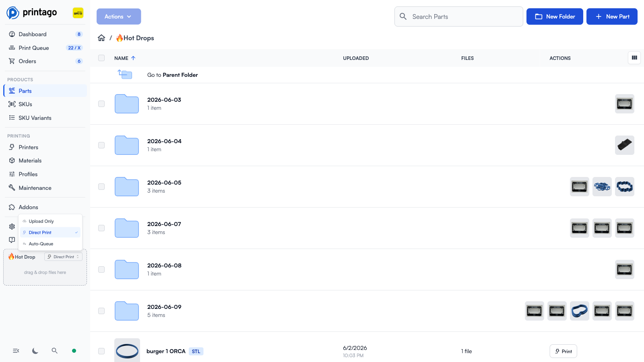Click burger 1 ORCA part name

pos(166,351)
